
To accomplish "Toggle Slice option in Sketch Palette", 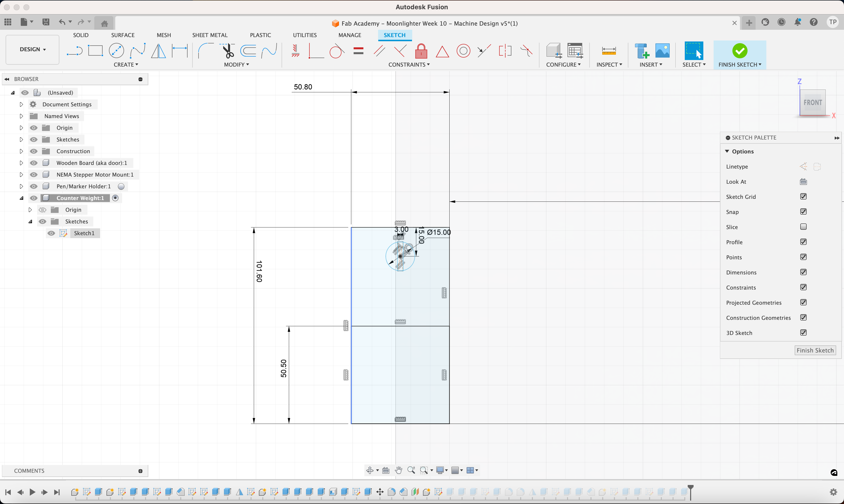I will 804,227.
